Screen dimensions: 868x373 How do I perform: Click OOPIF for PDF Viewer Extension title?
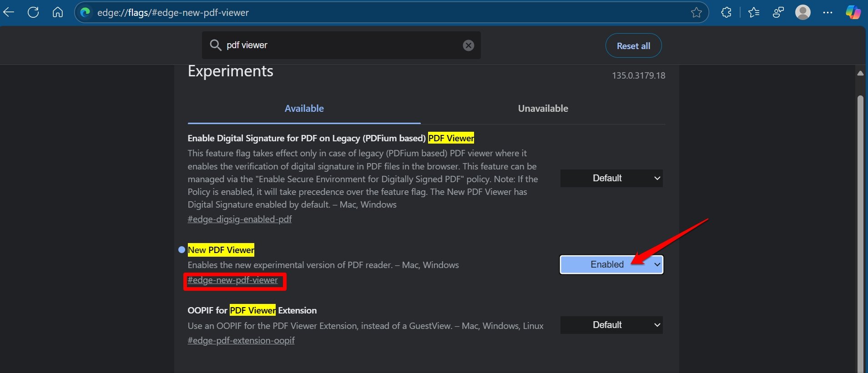[x=252, y=310]
